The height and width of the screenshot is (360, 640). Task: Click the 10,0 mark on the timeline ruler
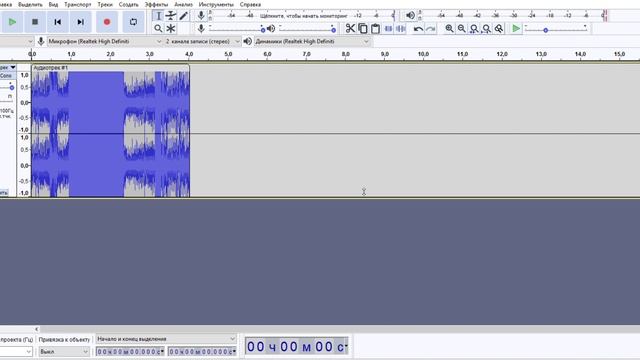pyautogui.click(x=423, y=54)
